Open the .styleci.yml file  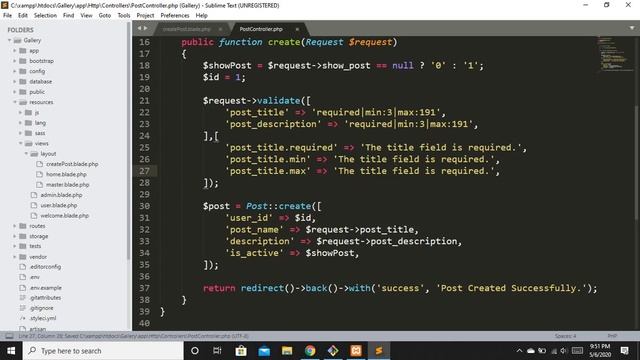43,318
